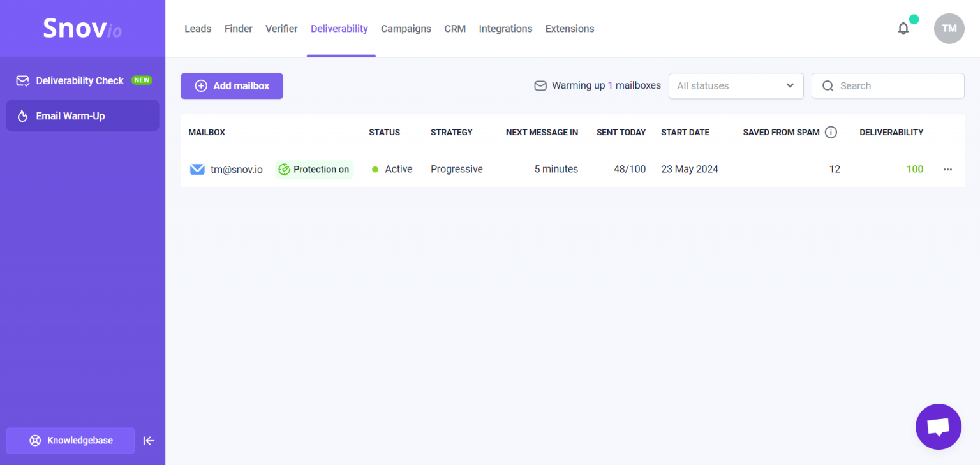Open the Campaigns tab
Screen dimensions: 980x465
(406, 29)
